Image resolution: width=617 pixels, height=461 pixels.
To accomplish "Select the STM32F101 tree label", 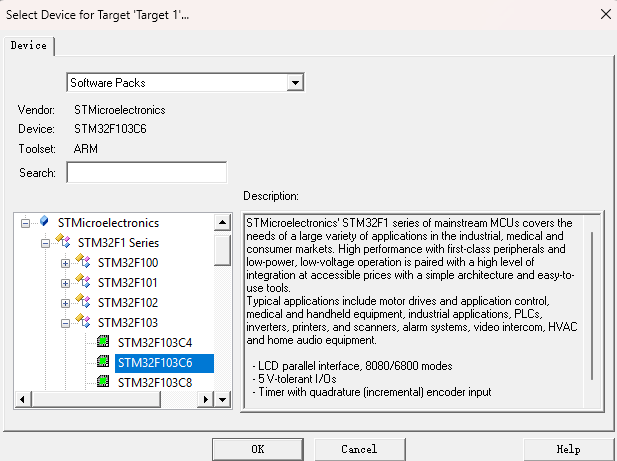I will click(x=128, y=283).
